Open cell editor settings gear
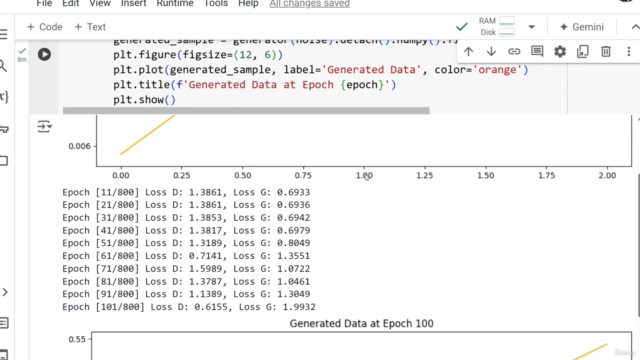 coord(560,51)
